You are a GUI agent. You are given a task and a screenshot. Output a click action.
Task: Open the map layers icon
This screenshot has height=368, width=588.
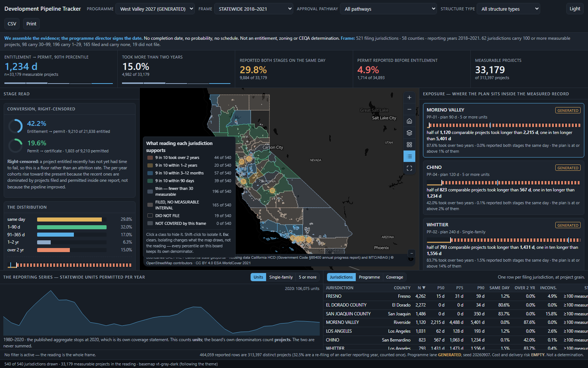tap(409, 133)
